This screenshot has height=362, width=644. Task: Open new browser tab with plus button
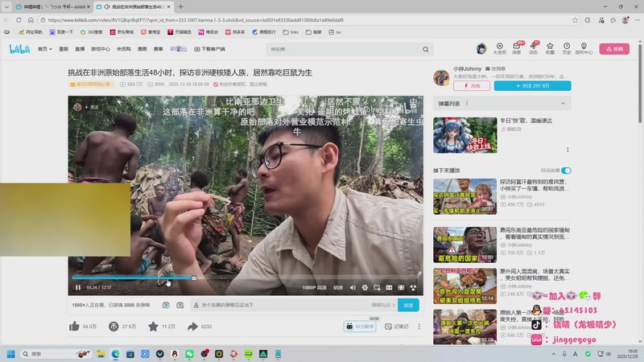pos(180,6)
